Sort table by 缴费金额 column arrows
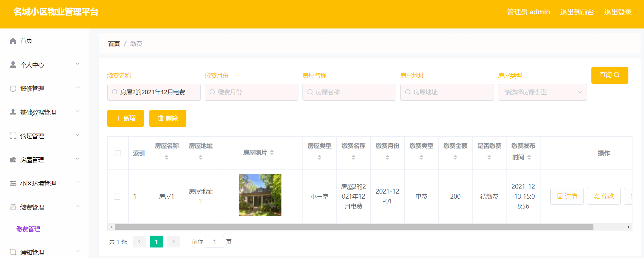This screenshot has height=258, width=644. (x=455, y=157)
